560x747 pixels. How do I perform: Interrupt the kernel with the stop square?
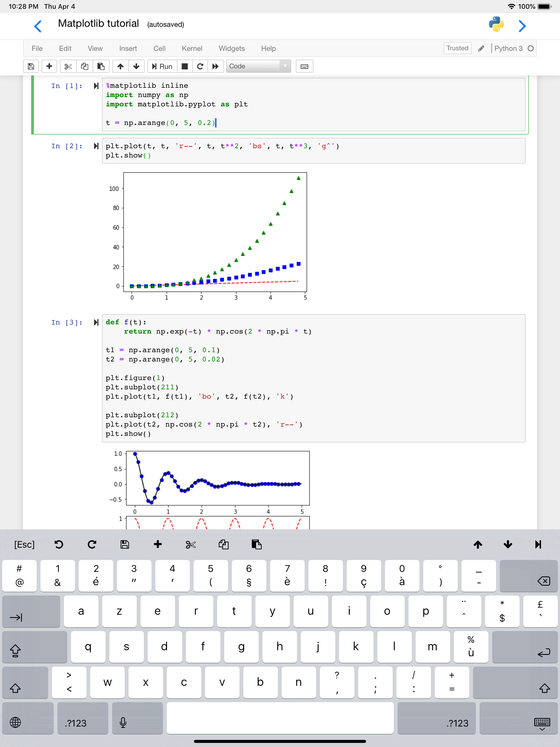click(184, 66)
